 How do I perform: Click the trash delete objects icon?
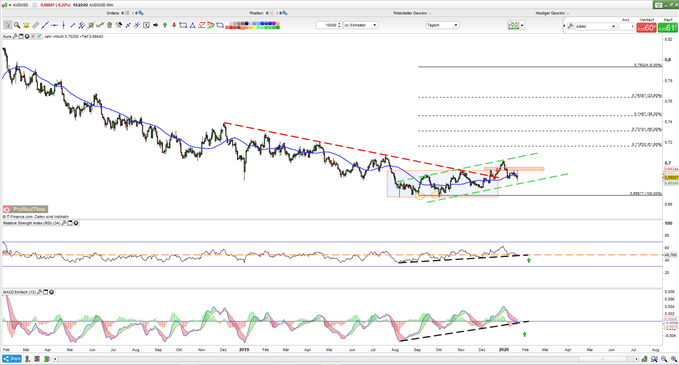coord(109,25)
